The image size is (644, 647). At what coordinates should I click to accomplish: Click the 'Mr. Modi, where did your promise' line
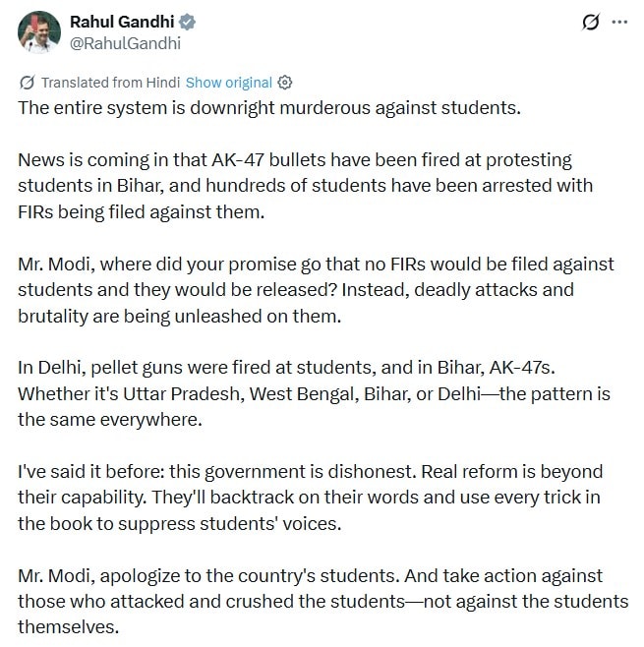point(316,265)
